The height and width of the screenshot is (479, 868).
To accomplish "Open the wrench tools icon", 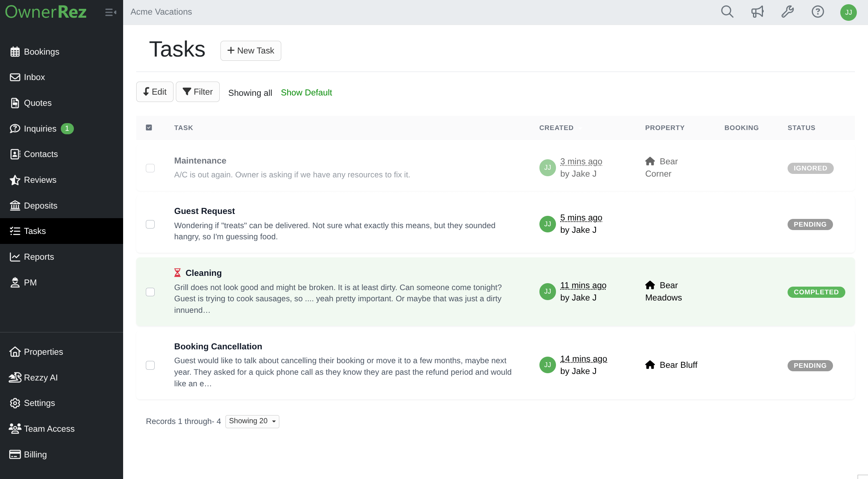I will click(x=787, y=12).
